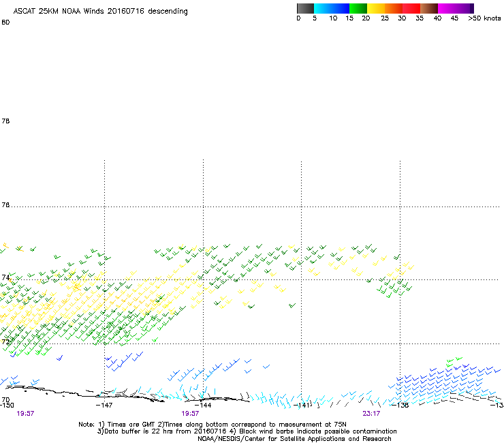504x443 pixels.
Task: Pick the brown 35–40 knots color bar segment
Action: 429,8
